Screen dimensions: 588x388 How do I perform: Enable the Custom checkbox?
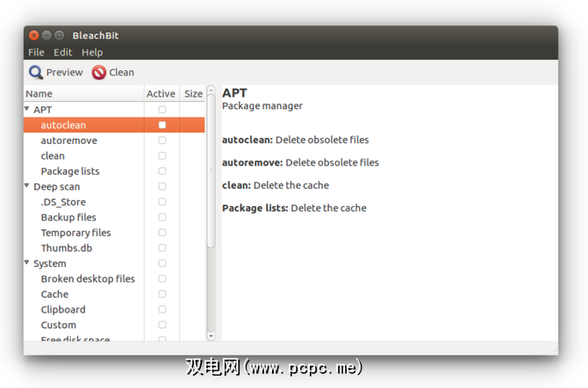coord(162,325)
